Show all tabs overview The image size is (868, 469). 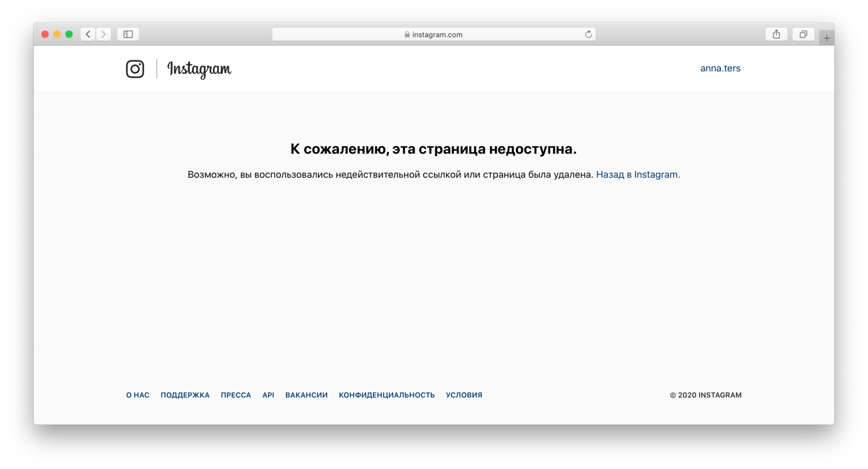803,34
